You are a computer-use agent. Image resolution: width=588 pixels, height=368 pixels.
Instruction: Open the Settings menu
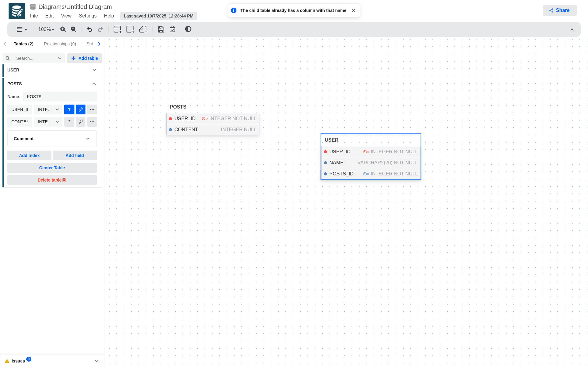point(88,16)
